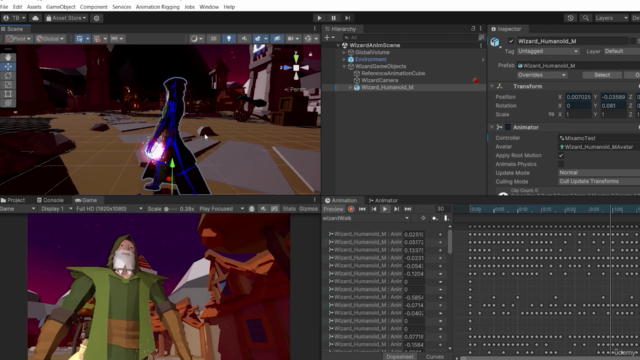The image size is (640, 360).
Task: Switch to Dopesheet view
Action: click(x=400, y=357)
